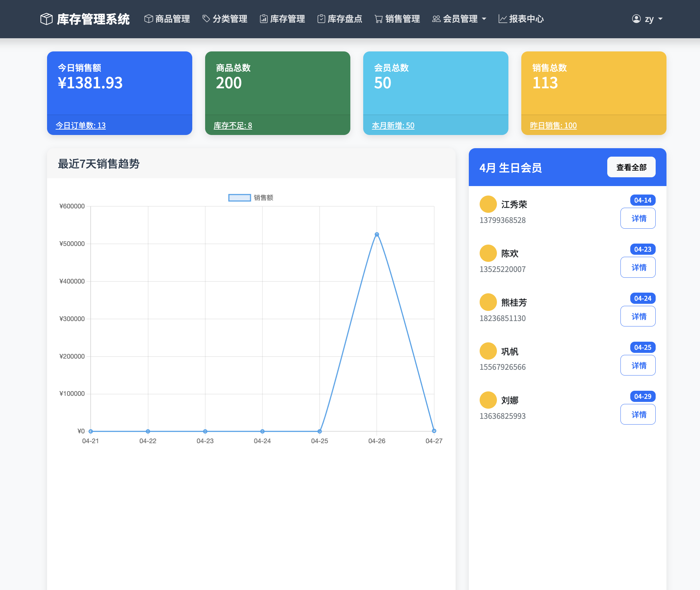Click the yellow avatar circle of 江秀荣
This screenshot has width=700, height=590.
(488, 204)
